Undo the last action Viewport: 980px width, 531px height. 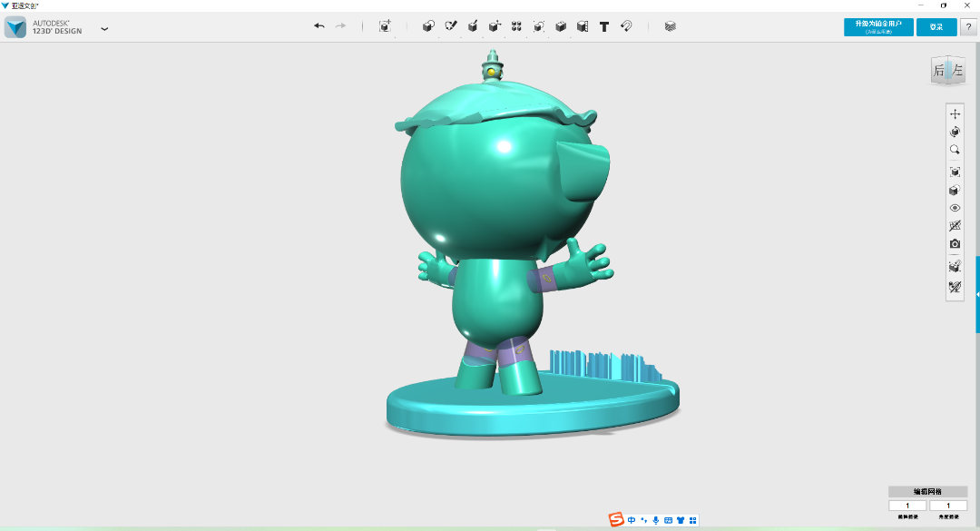pos(319,26)
